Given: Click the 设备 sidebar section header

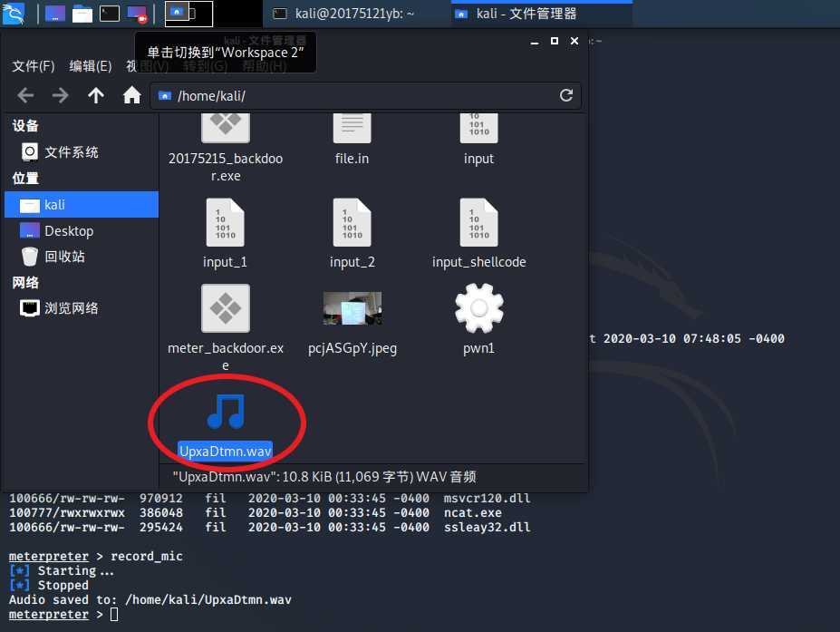Looking at the screenshot, I should 25,125.
